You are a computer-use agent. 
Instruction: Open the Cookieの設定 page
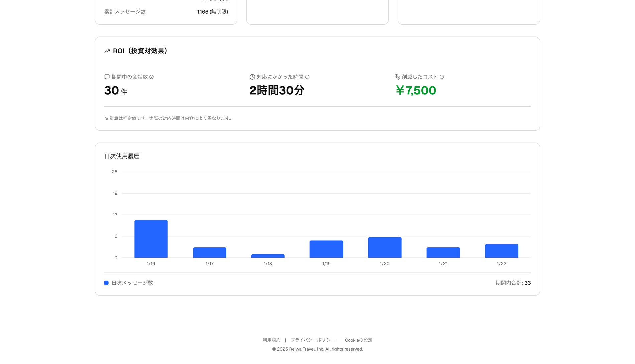pyautogui.click(x=358, y=340)
